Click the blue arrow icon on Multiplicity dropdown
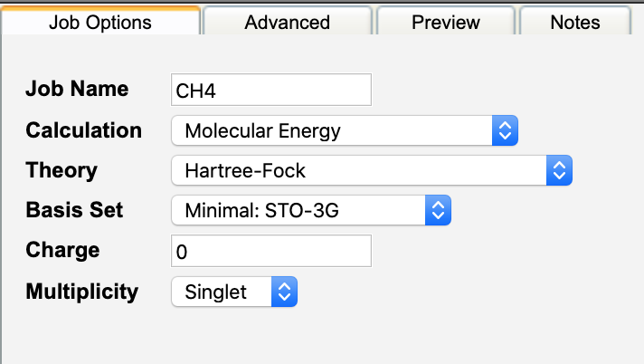Viewport: 644px width, 364px height. click(x=284, y=292)
